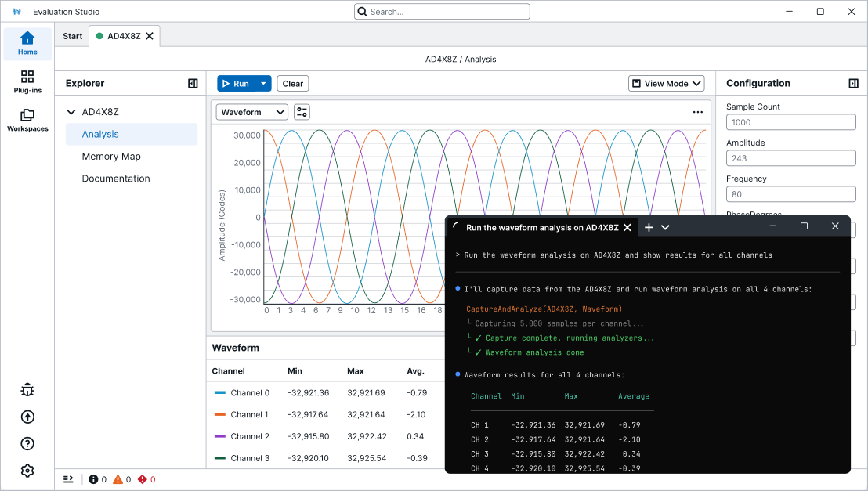Screen dimensions: 868x491
Task: Click the Avg. column header in Waveform table
Action: 415,371
